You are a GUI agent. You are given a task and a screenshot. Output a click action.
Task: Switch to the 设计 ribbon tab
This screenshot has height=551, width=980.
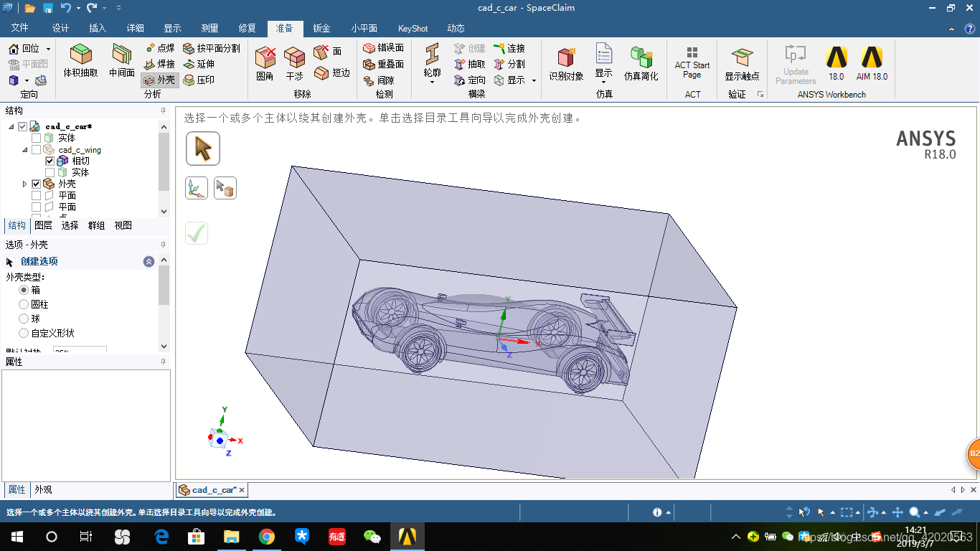point(60,28)
